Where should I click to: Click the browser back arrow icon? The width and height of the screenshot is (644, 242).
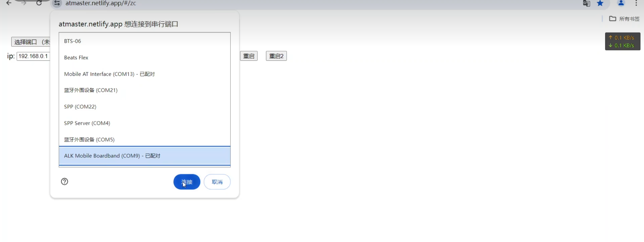pyautogui.click(x=9, y=3)
